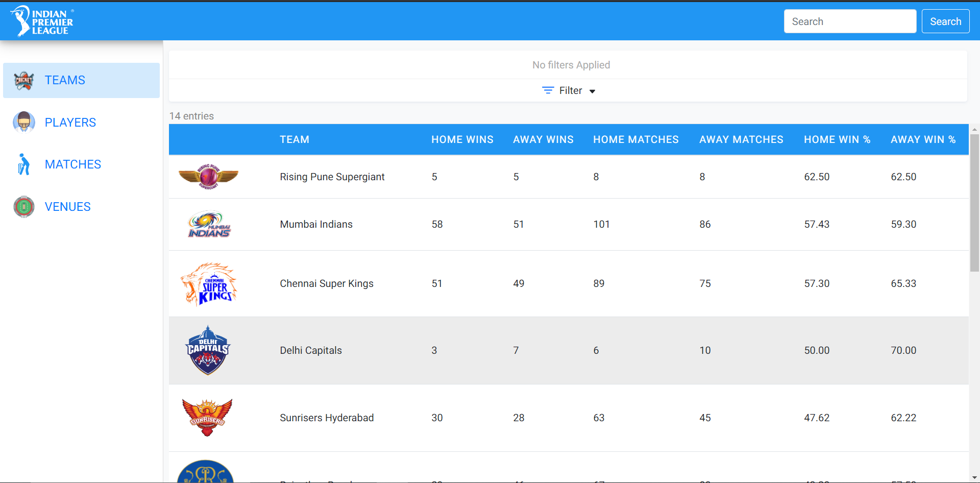This screenshot has width=980, height=483.
Task: Click the Matches batsman icon
Action: tap(23, 164)
